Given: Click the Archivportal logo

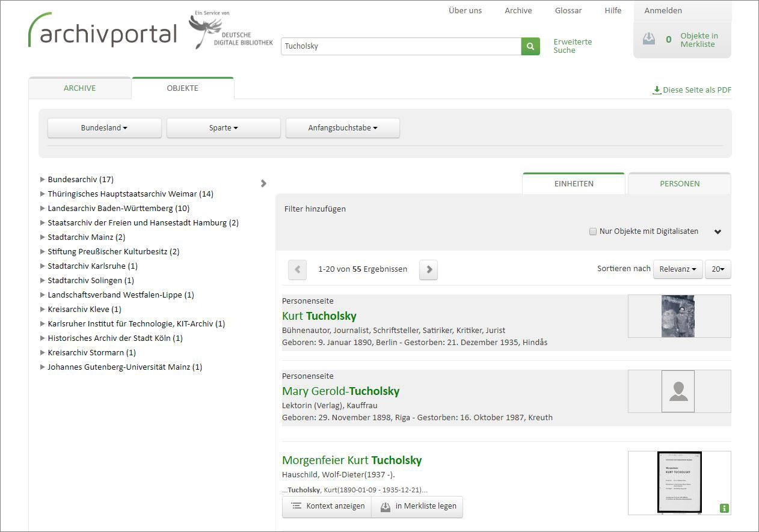Looking at the screenshot, I should point(101,34).
